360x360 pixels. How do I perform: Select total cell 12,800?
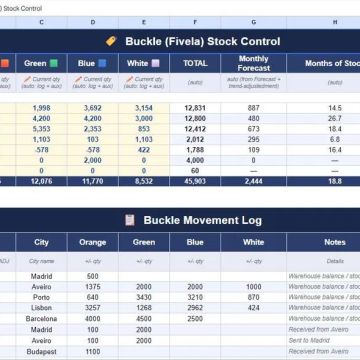[x=195, y=119]
